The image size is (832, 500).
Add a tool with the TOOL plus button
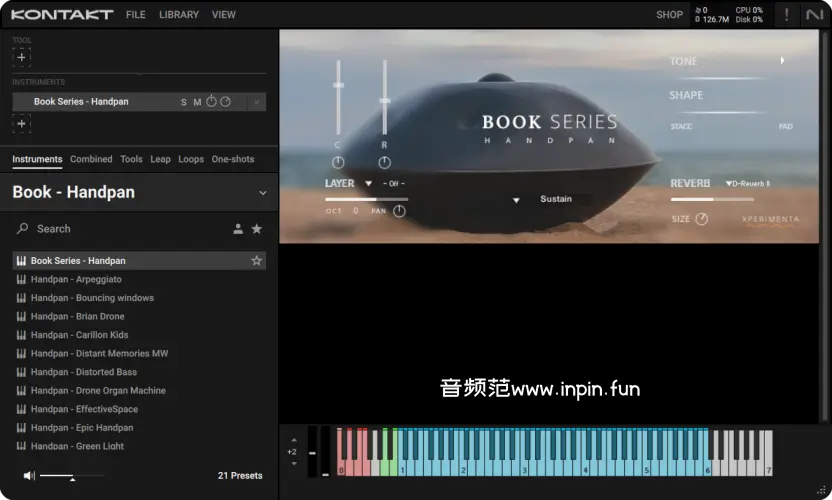coord(21,57)
